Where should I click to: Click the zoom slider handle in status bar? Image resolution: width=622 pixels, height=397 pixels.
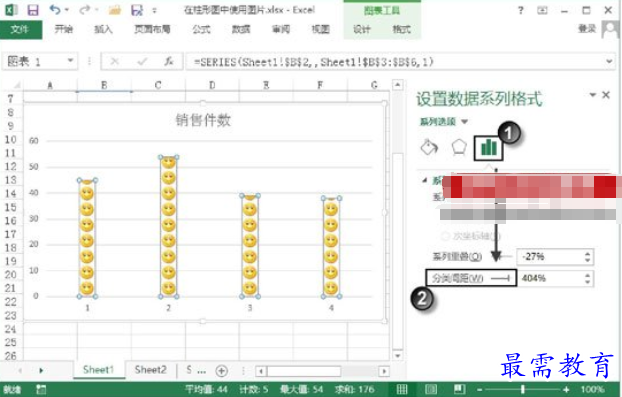point(523,389)
